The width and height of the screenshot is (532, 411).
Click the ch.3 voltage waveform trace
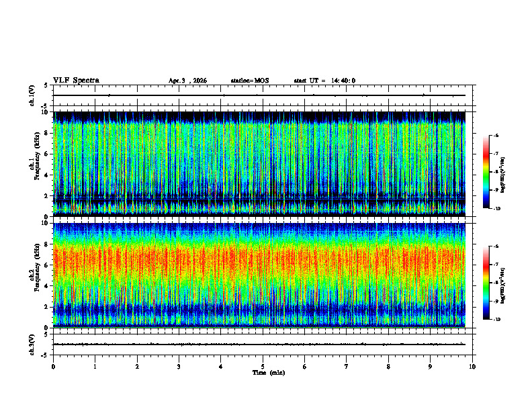pos(259,345)
